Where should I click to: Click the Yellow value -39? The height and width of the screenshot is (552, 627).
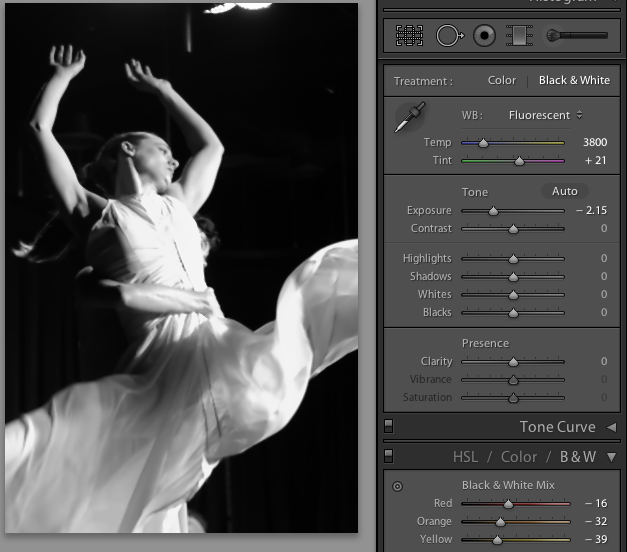click(596, 539)
